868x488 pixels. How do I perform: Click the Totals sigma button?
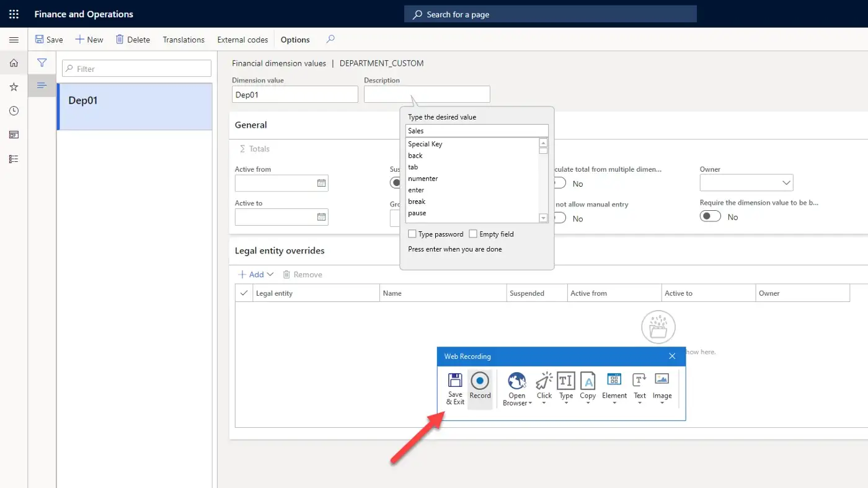point(255,149)
